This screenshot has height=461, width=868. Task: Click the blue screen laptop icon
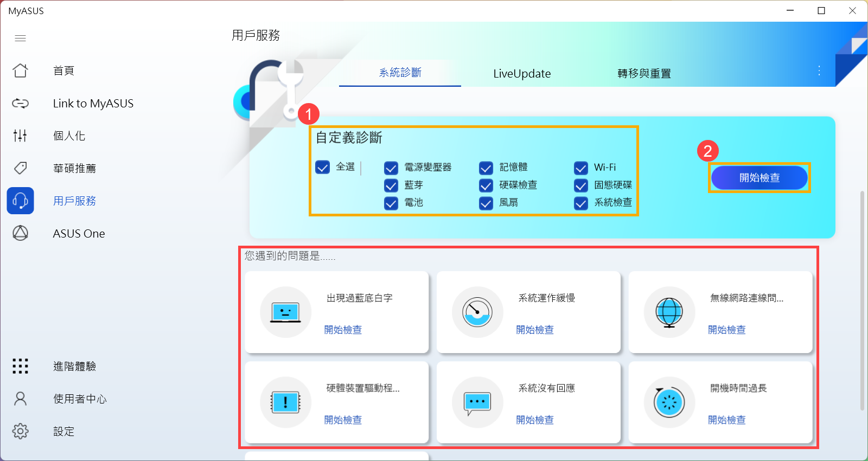click(285, 312)
